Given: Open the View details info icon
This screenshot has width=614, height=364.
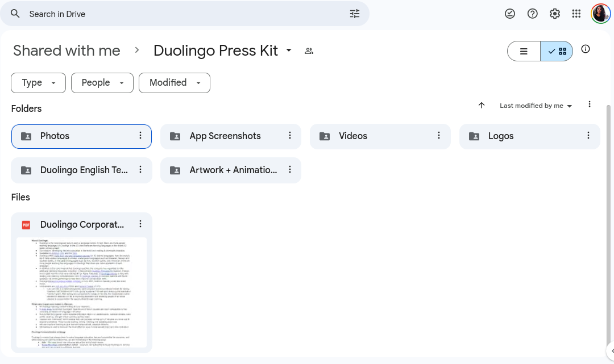Looking at the screenshot, I should tap(586, 49).
